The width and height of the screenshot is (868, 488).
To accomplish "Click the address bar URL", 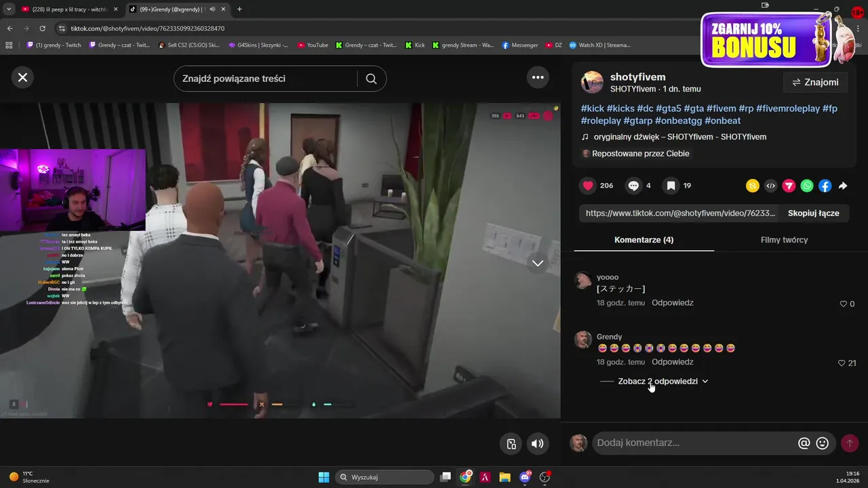I will (x=148, y=28).
